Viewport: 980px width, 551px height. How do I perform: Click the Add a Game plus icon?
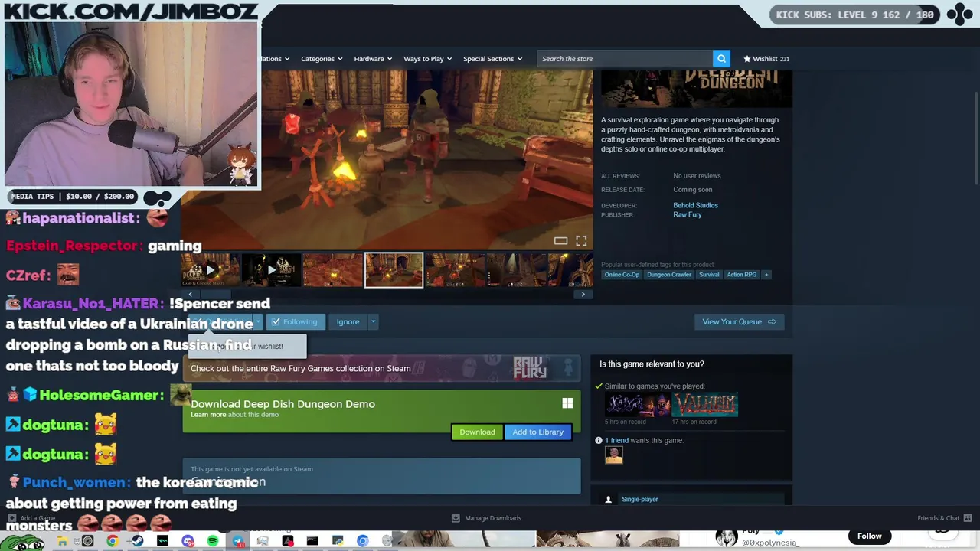click(11, 518)
